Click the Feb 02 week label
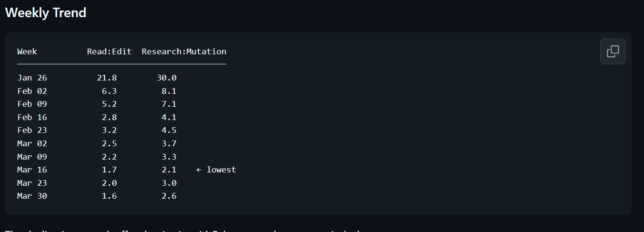This screenshot has height=232, width=644. click(x=32, y=91)
